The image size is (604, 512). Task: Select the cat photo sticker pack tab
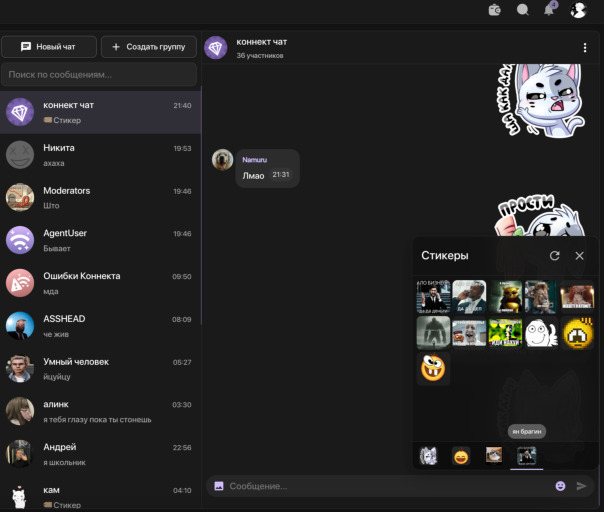pos(493,455)
